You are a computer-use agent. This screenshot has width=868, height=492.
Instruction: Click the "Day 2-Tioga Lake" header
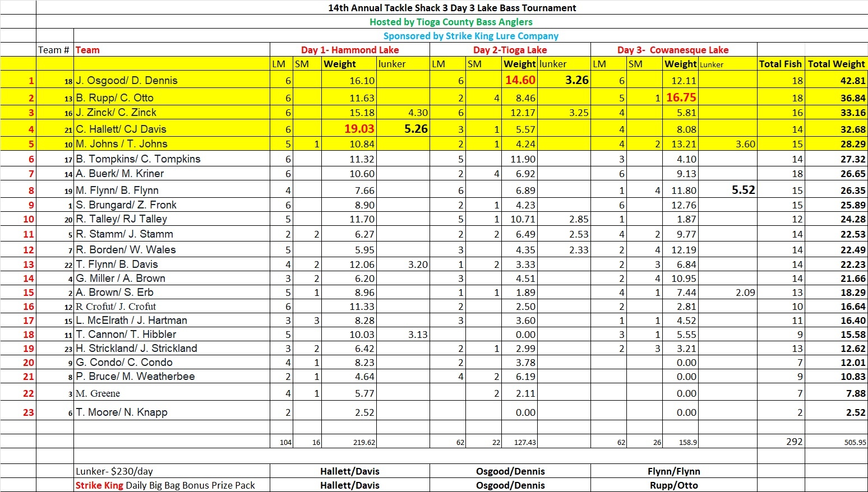(510, 50)
